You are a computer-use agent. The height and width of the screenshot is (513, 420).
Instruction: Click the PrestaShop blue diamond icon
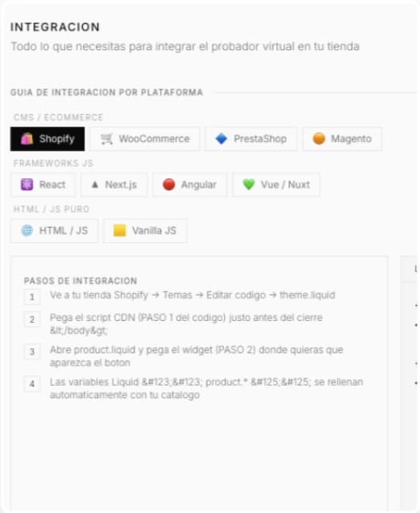(x=222, y=139)
